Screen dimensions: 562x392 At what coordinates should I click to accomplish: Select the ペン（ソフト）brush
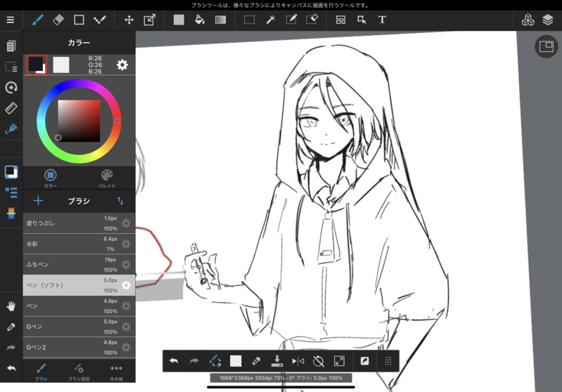pyautogui.click(x=79, y=285)
